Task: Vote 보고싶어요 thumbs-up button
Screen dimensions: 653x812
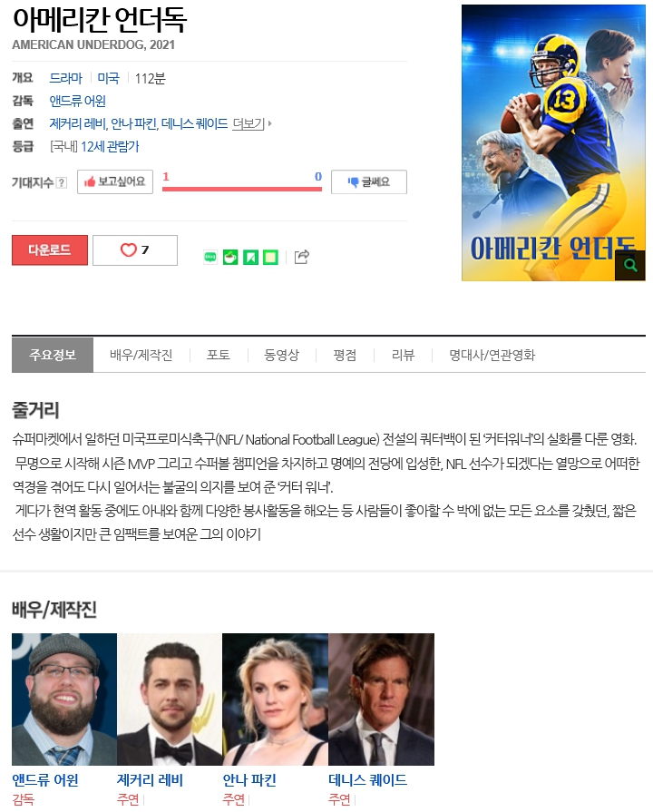Action: (x=115, y=181)
